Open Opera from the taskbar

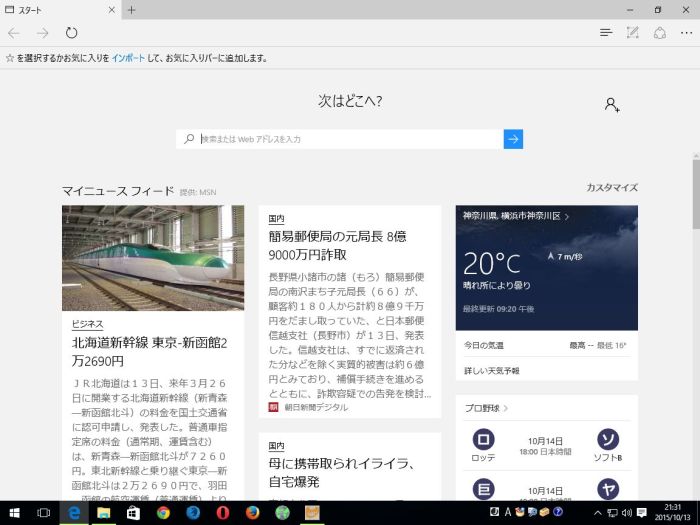point(223,513)
